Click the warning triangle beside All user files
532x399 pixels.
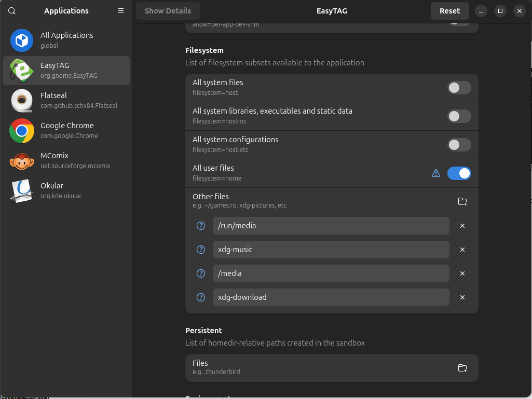[x=436, y=173]
